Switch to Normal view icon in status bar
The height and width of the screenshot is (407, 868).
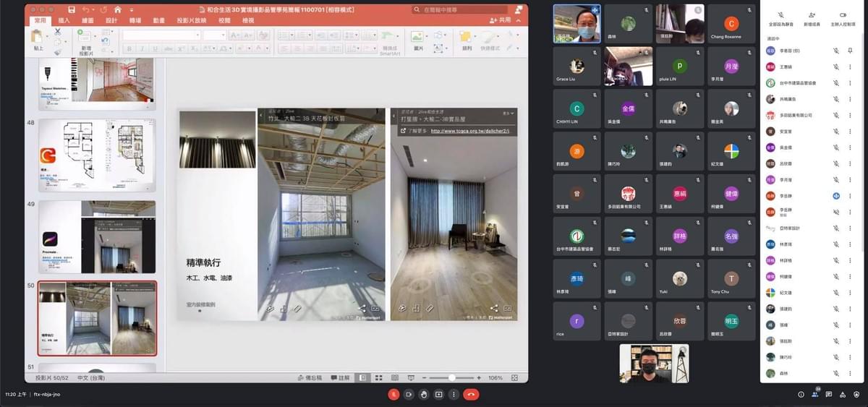coord(362,377)
